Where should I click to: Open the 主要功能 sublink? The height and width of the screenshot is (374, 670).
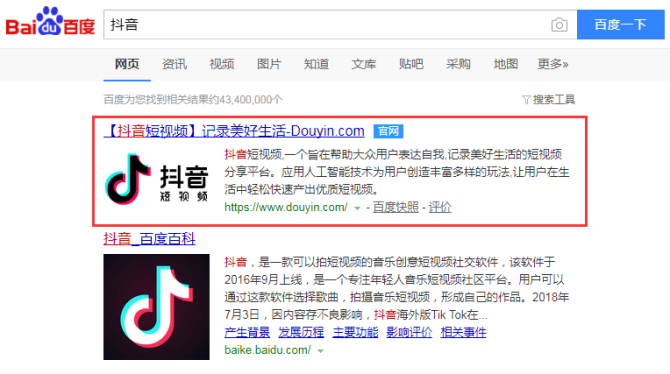point(356,332)
